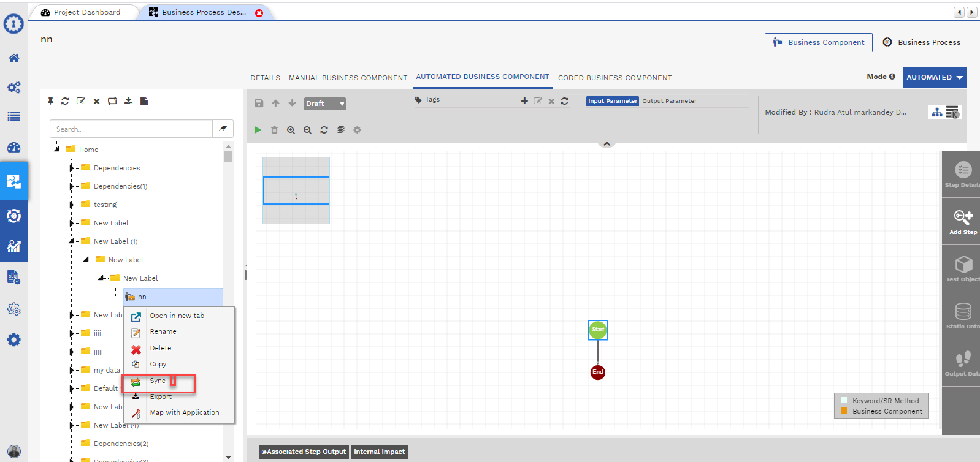Open the Output Data panel
Image resolution: width=980 pixels, height=462 pixels.
[962, 363]
